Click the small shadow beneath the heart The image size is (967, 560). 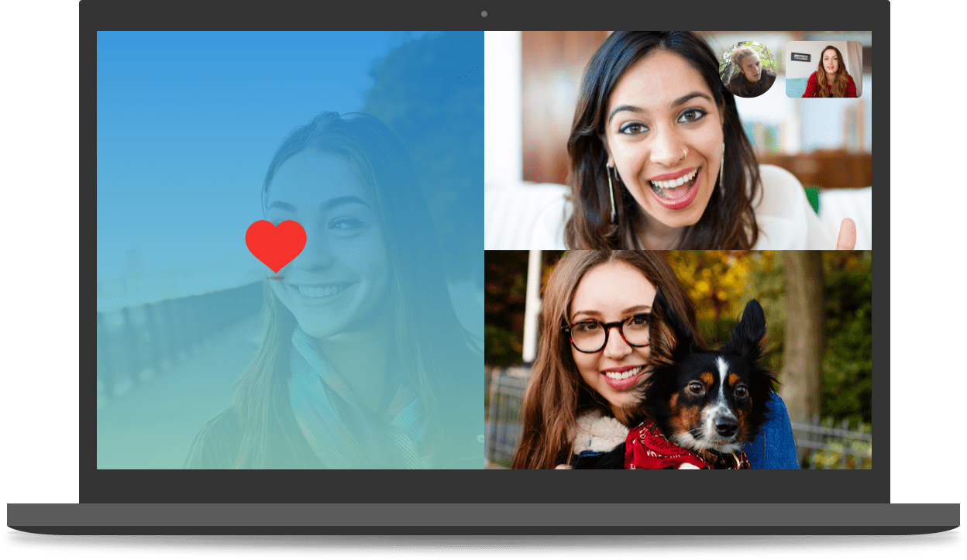point(276,277)
